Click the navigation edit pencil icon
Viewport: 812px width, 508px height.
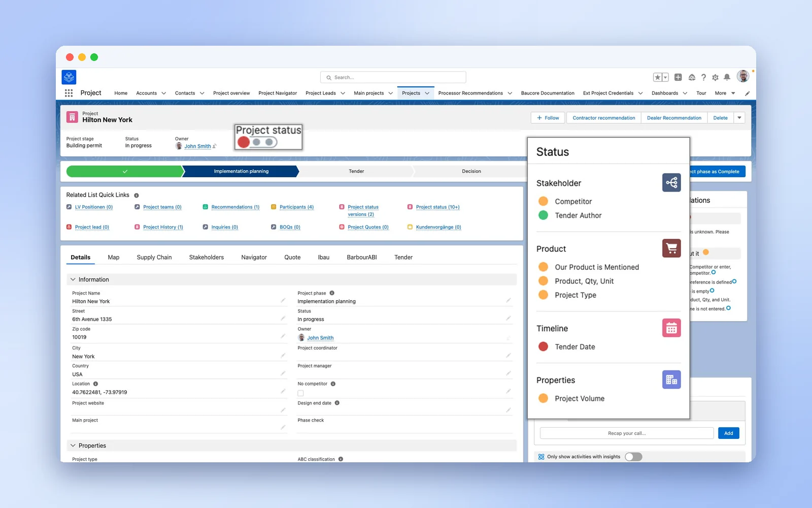(x=747, y=93)
